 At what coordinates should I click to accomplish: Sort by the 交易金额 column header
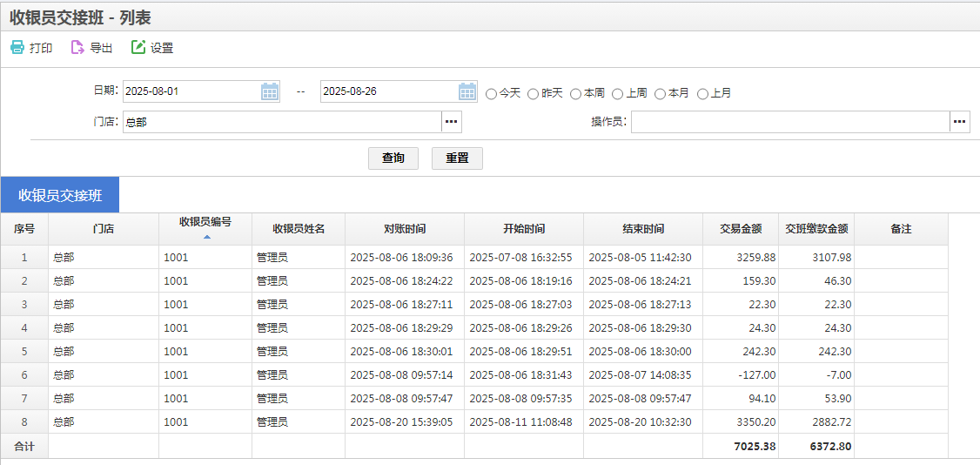(x=741, y=229)
